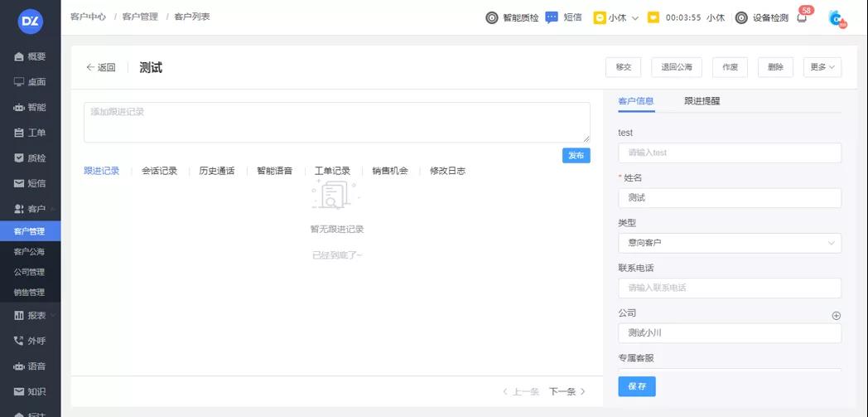Click the smart quality inspection icon (智能质检)
Image resolution: width=868 pixels, height=417 pixels.
[492, 17]
